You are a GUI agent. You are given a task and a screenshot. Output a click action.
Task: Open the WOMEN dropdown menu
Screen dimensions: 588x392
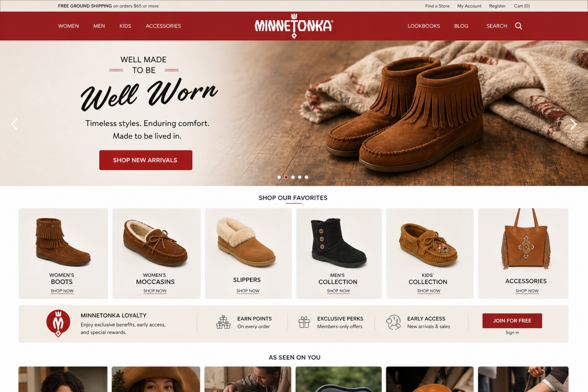[x=68, y=26]
